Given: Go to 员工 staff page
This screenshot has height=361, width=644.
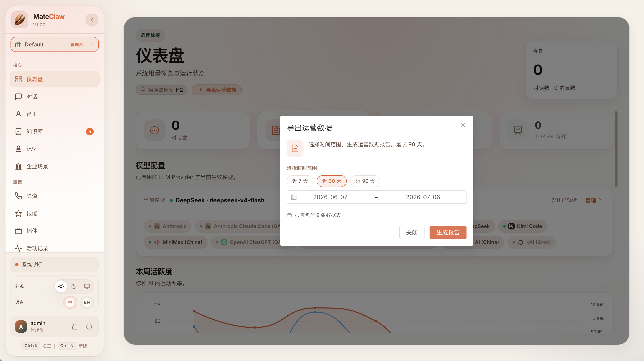Looking at the screenshot, I should pos(54,114).
